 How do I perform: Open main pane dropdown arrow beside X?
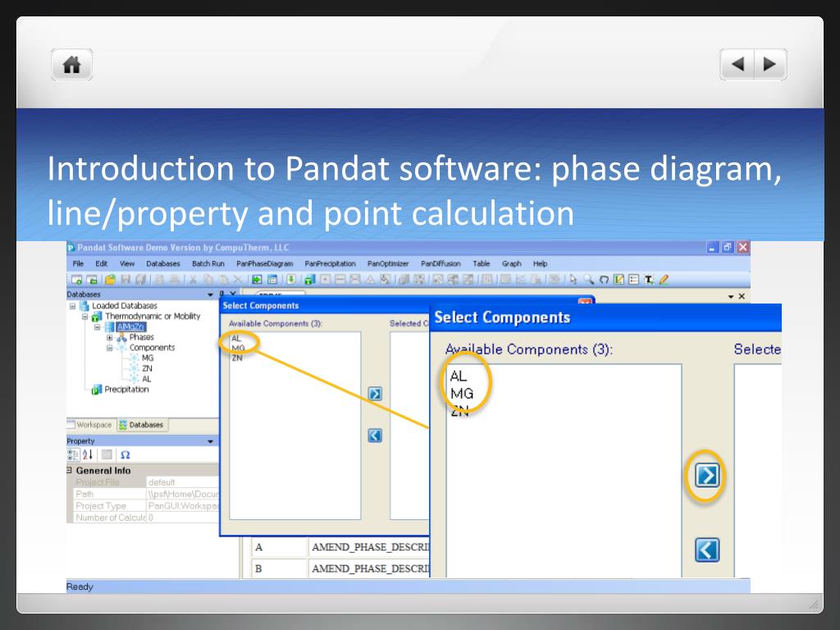click(x=731, y=297)
